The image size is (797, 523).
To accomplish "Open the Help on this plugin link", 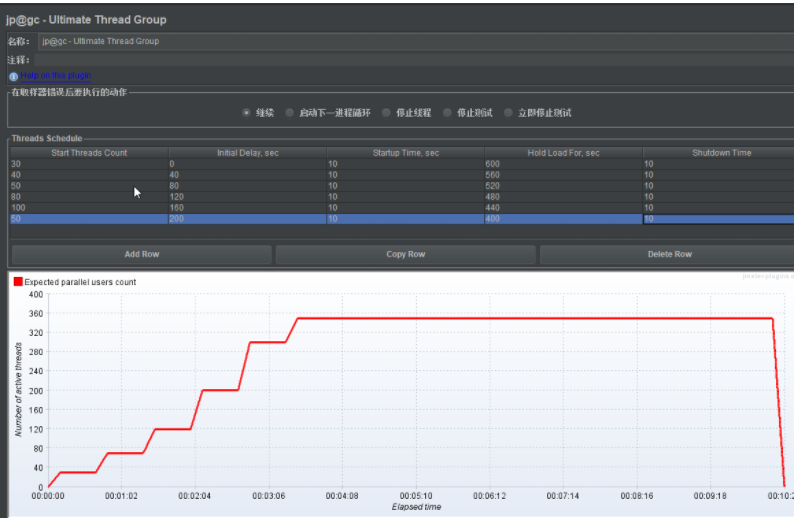I will 55,76.
